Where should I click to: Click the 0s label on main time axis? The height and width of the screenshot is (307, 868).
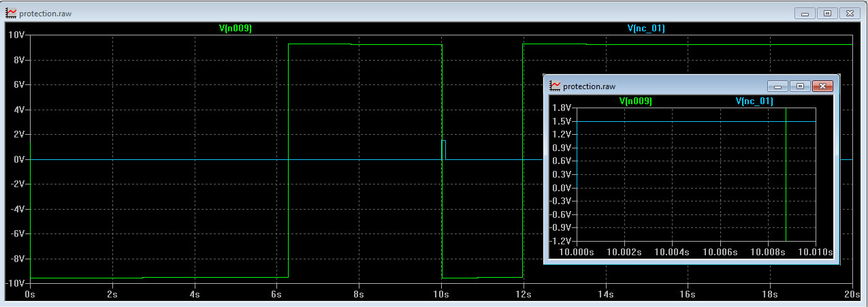29,295
